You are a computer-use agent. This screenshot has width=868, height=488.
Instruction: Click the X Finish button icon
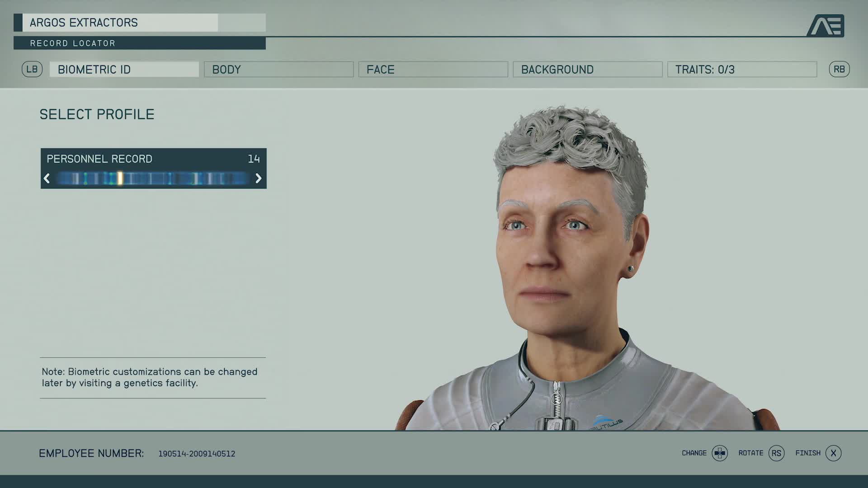tap(833, 453)
